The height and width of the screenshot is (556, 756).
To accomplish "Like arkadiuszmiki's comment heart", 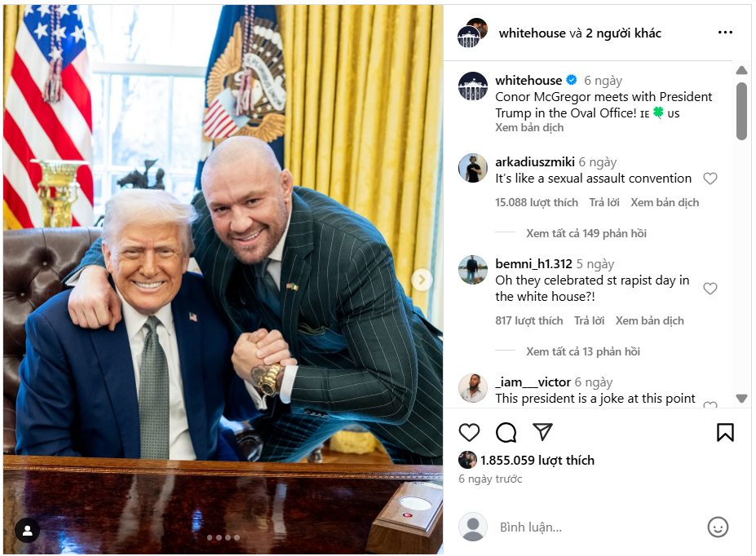I will pos(710,179).
